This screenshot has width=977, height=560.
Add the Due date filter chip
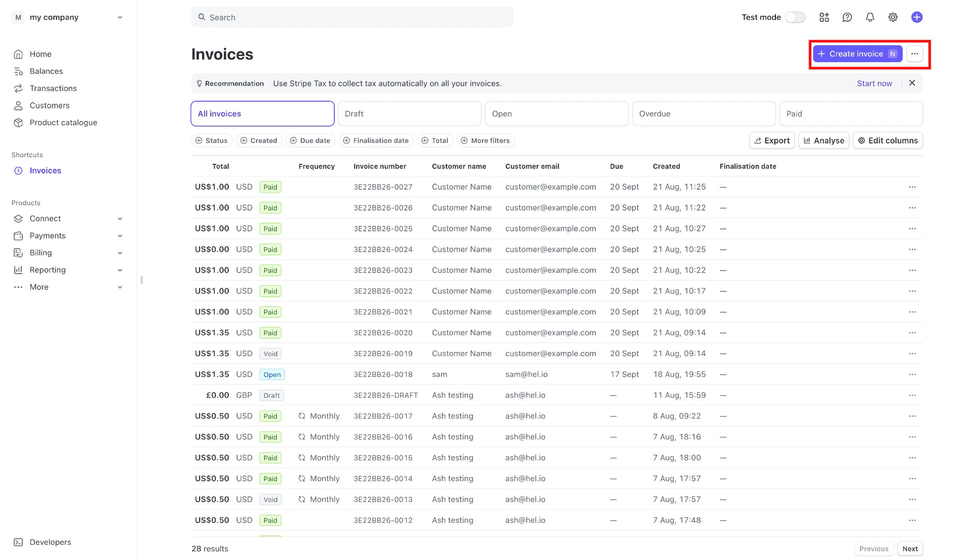310,141
